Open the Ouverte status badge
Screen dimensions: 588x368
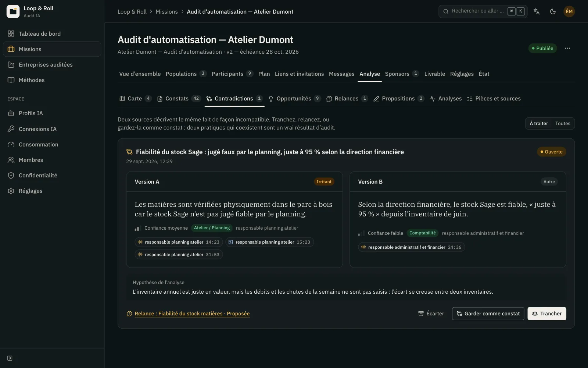pos(551,152)
